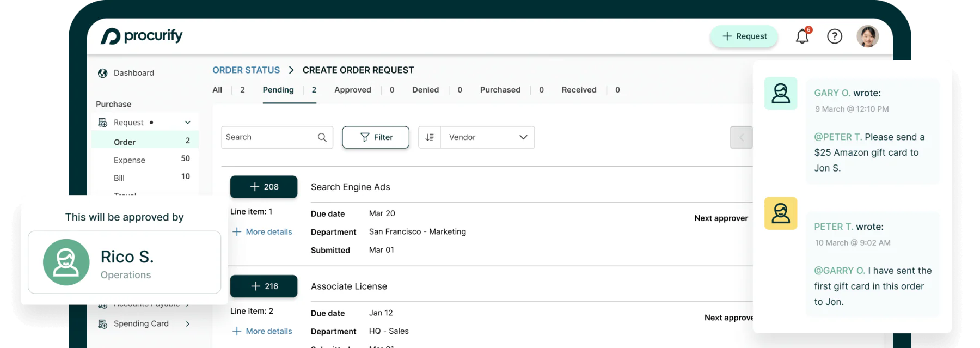
Task: Open the Vendor sort dropdown
Action: tap(487, 137)
